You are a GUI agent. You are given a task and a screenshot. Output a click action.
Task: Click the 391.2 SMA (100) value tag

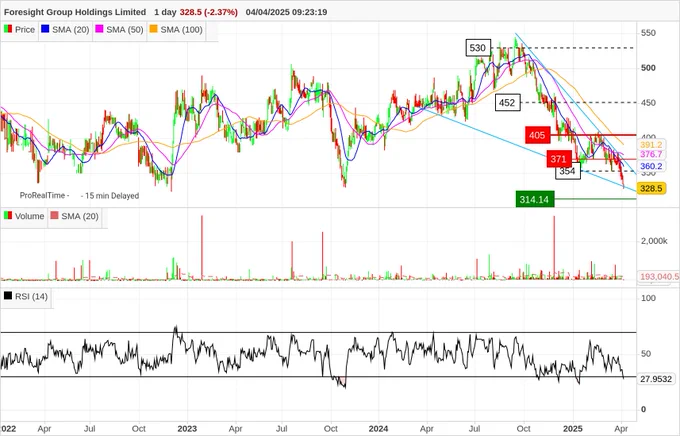point(651,145)
